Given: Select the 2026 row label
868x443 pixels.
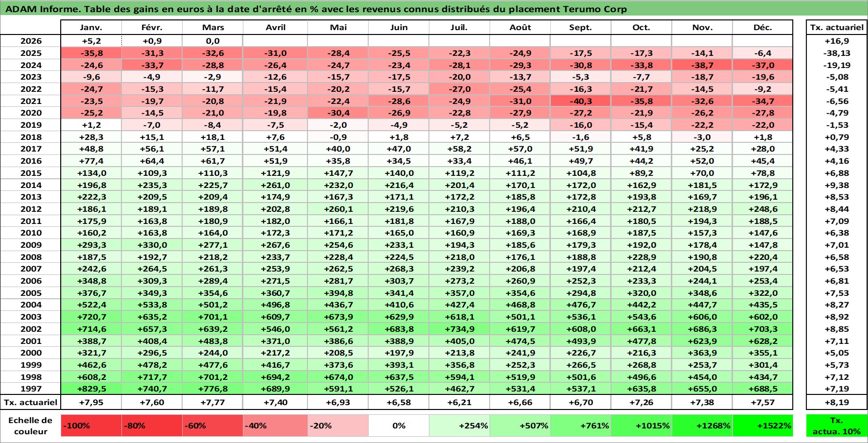Looking at the screenshot, I should 31,41.
